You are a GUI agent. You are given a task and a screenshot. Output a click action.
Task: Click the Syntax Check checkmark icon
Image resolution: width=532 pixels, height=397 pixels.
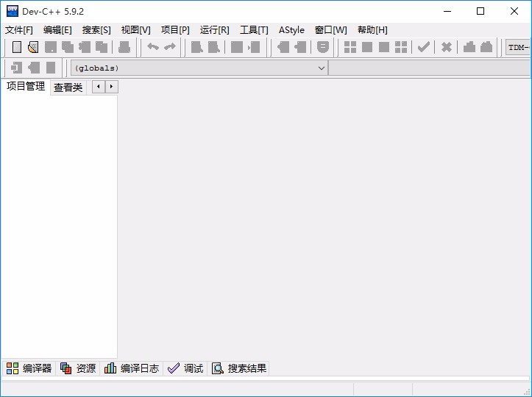[423, 47]
